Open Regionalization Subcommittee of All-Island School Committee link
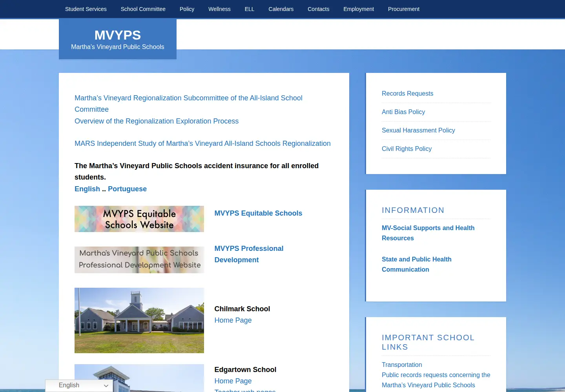 [x=188, y=103]
